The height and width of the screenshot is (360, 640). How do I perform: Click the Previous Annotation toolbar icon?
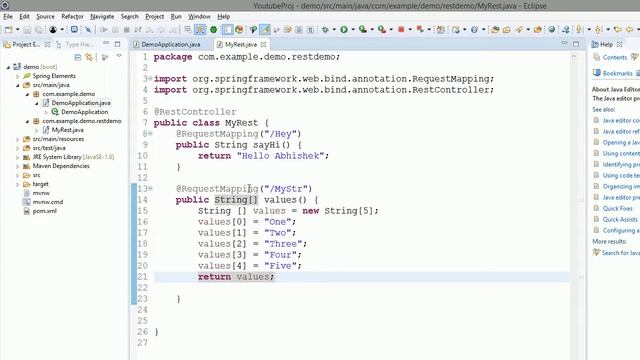click(x=598, y=29)
